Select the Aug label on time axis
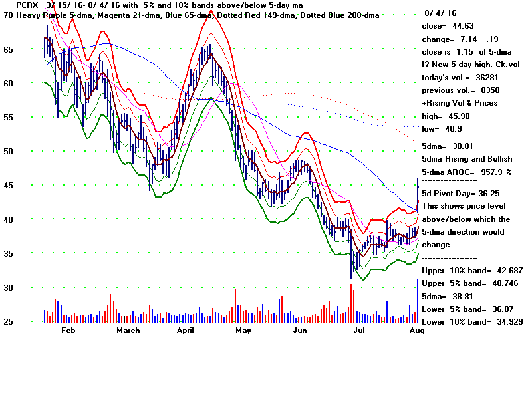The width and height of the screenshot is (532, 399). click(417, 331)
